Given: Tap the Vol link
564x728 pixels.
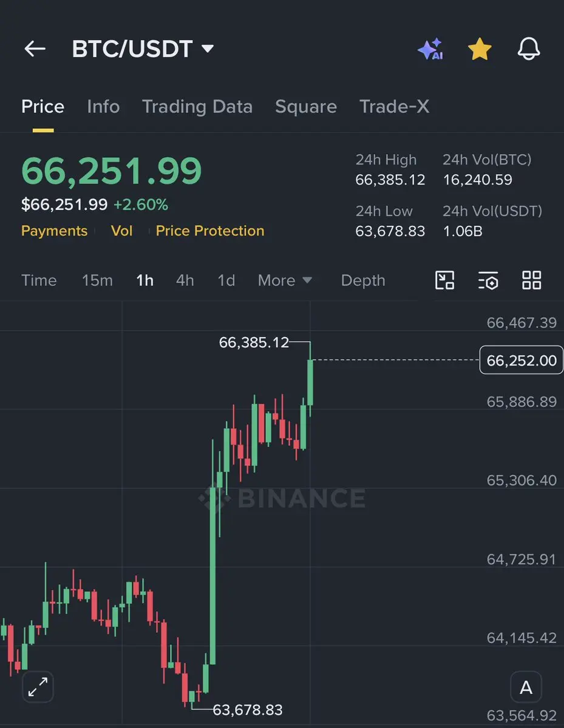Looking at the screenshot, I should point(121,231).
